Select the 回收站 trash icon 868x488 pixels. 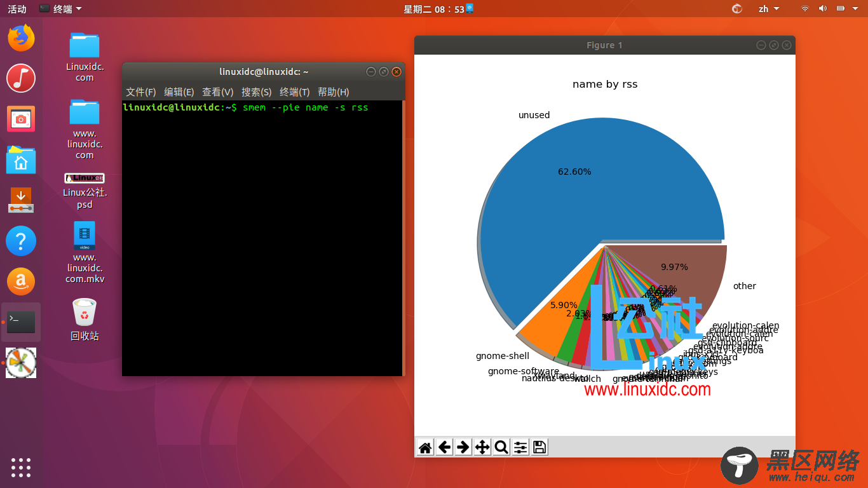point(85,320)
